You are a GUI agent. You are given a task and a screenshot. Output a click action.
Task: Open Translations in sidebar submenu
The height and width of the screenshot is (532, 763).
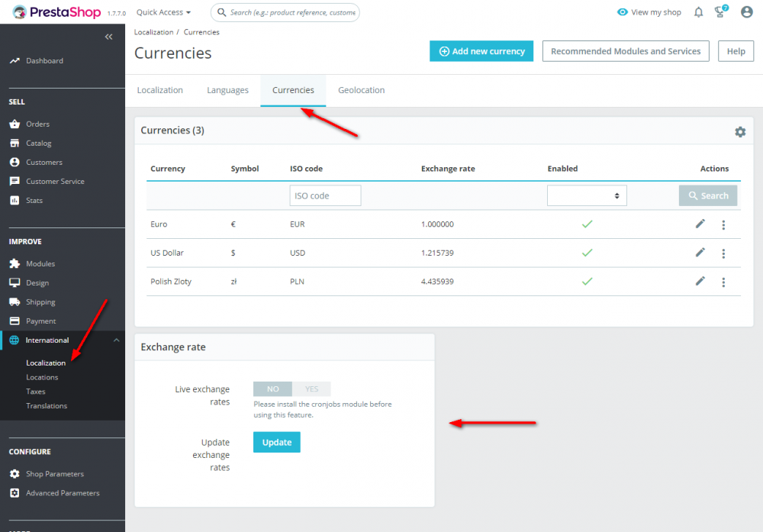click(x=47, y=405)
